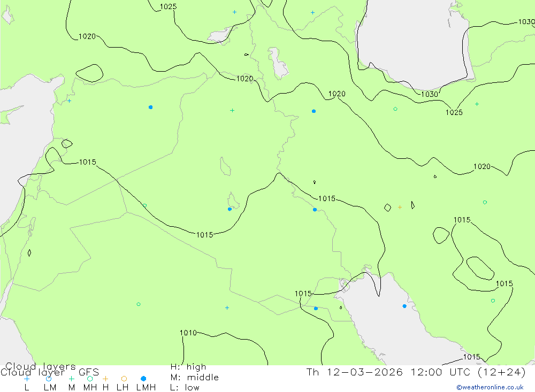
Task: Click the 'M: middle' legend text
Action: point(195,378)
